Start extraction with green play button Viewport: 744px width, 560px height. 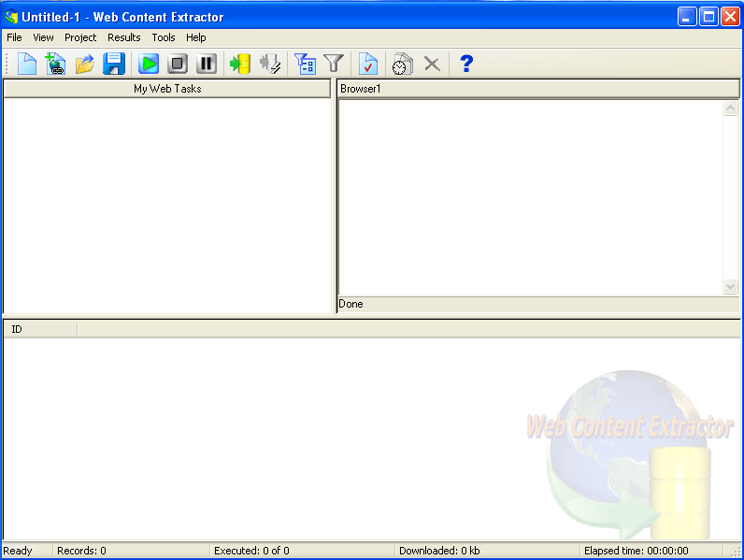pos(149,64)
